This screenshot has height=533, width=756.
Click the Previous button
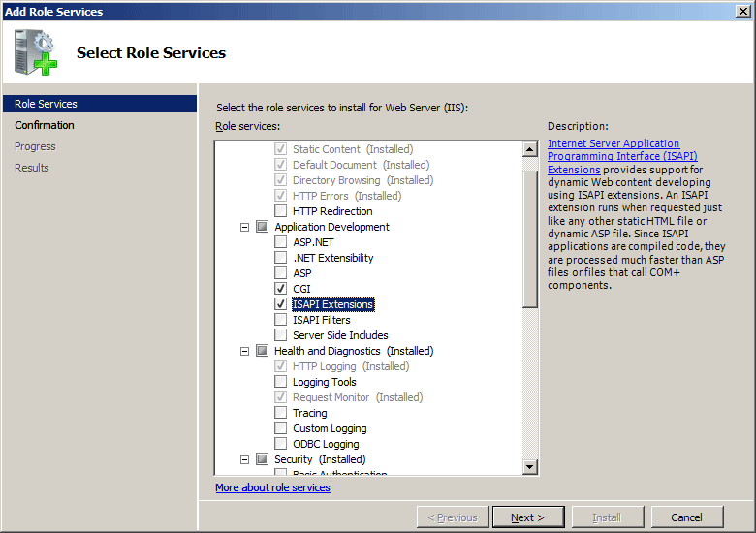[x=453, y=517]
